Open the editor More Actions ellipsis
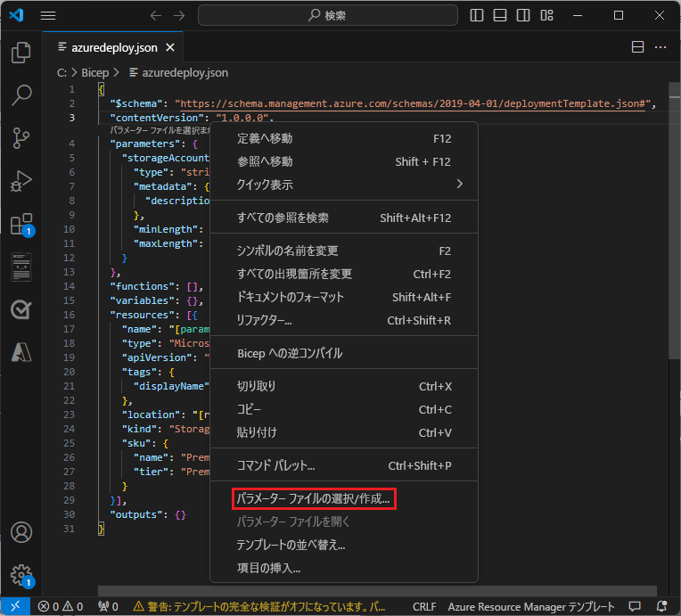 (660, 47)
